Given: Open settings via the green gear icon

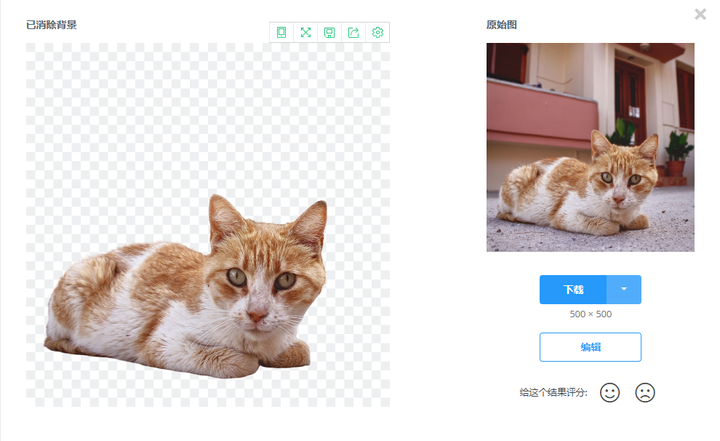Looking at the screenshot, I should 377,32.
